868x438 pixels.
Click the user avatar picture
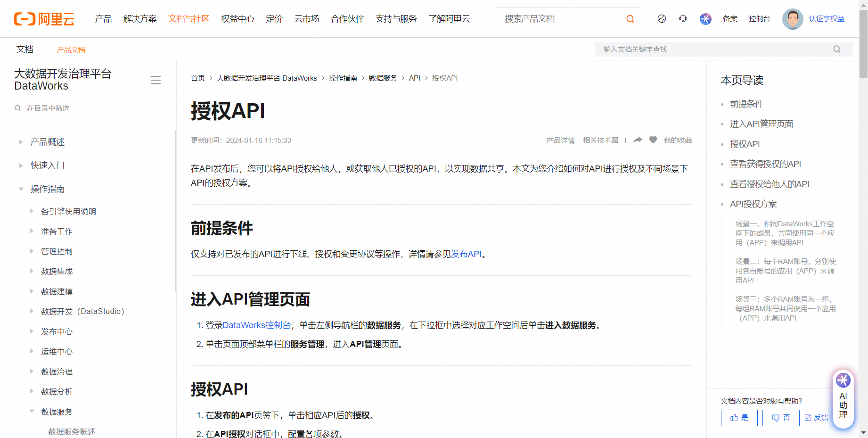[x=793, y=19]
